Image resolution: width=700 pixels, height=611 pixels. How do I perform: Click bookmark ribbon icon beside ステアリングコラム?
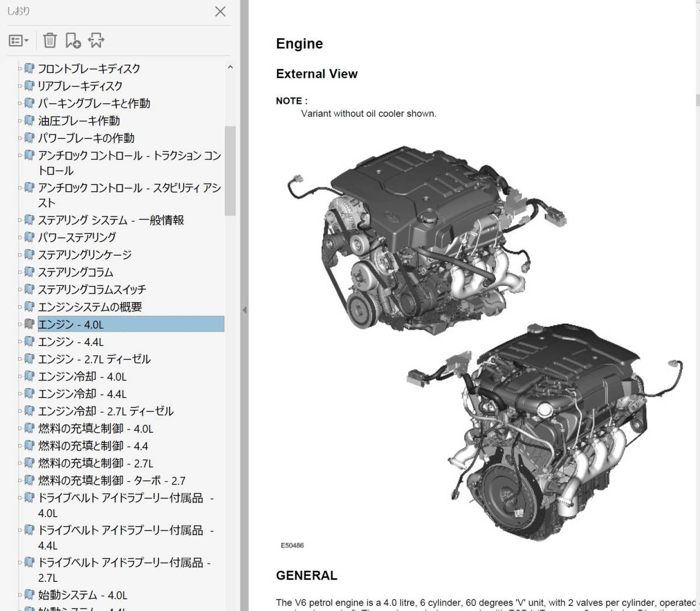29,272
